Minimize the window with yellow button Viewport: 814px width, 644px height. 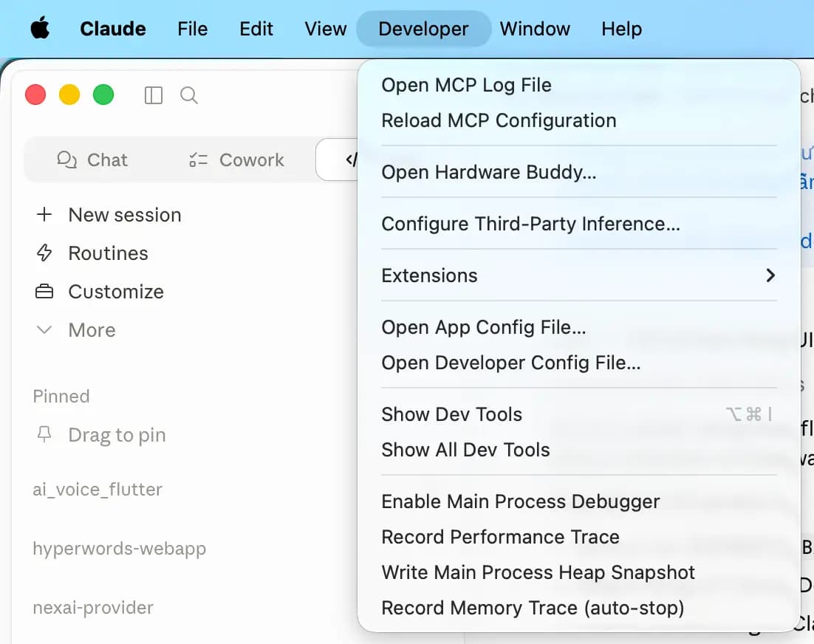(69, 95)
